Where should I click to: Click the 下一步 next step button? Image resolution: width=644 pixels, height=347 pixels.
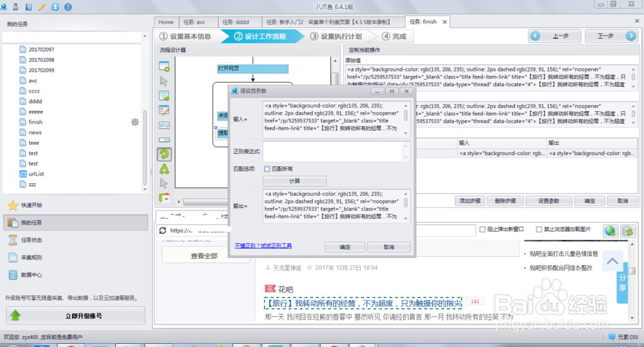point(611,36)
